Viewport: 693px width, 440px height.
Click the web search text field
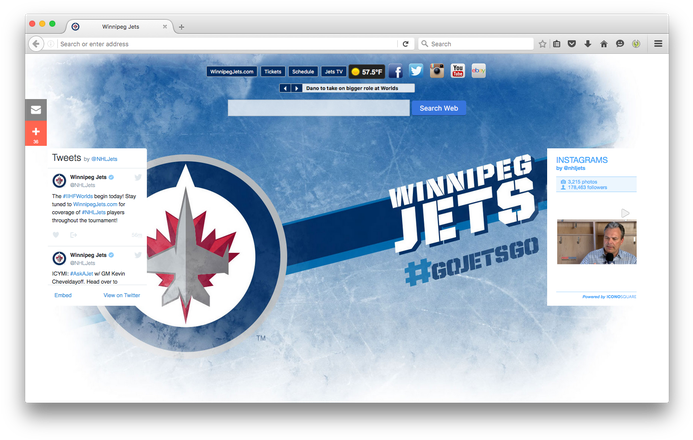[319, 108]
